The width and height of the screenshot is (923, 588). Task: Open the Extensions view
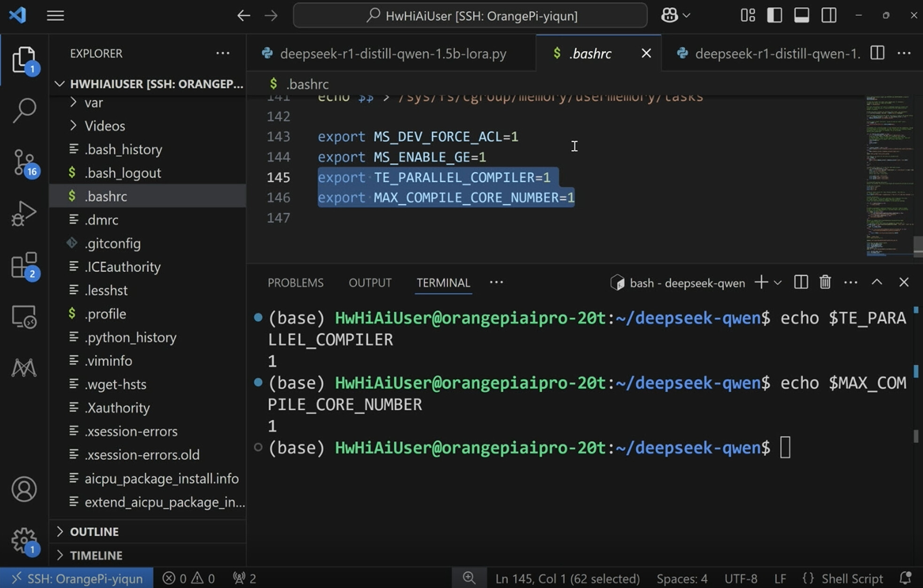click(24, 265)
